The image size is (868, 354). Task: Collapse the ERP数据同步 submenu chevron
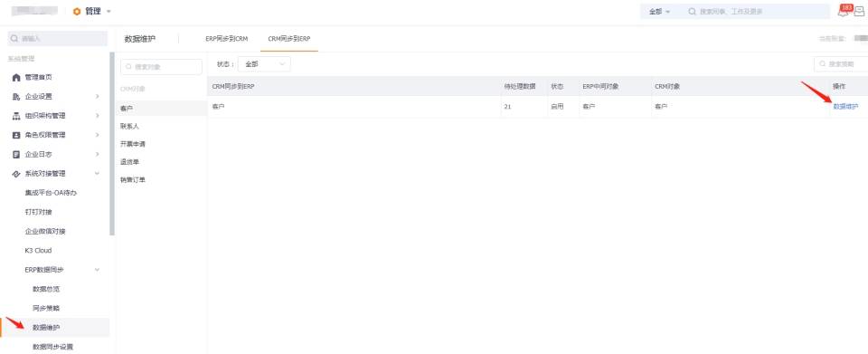pyautogui.click(x=98, y=270)
